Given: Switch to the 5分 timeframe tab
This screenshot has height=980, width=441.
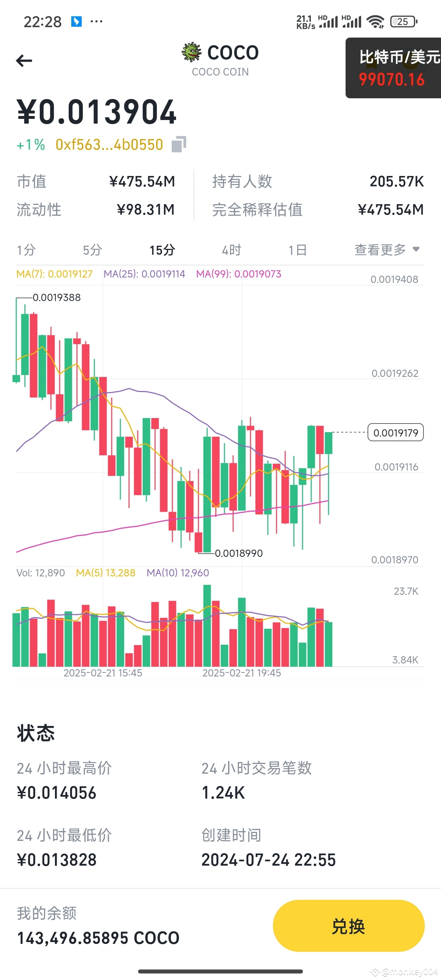Looking at the screenshot, I should (93, 250).
